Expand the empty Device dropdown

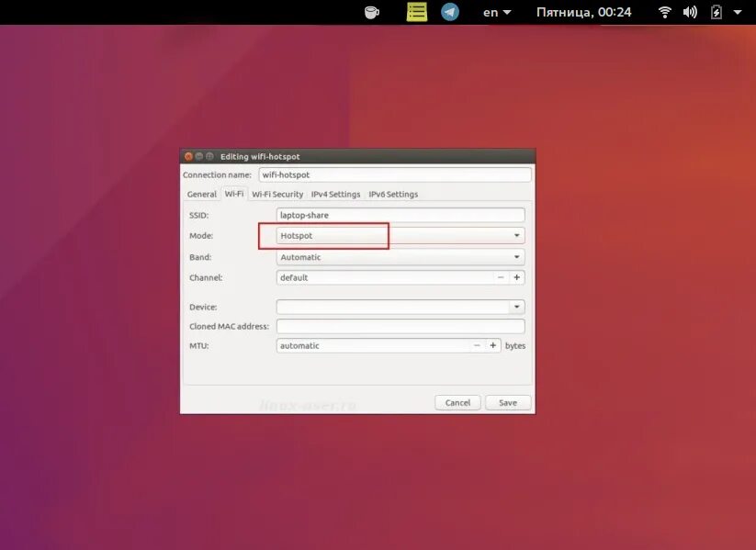click(400, 306)
